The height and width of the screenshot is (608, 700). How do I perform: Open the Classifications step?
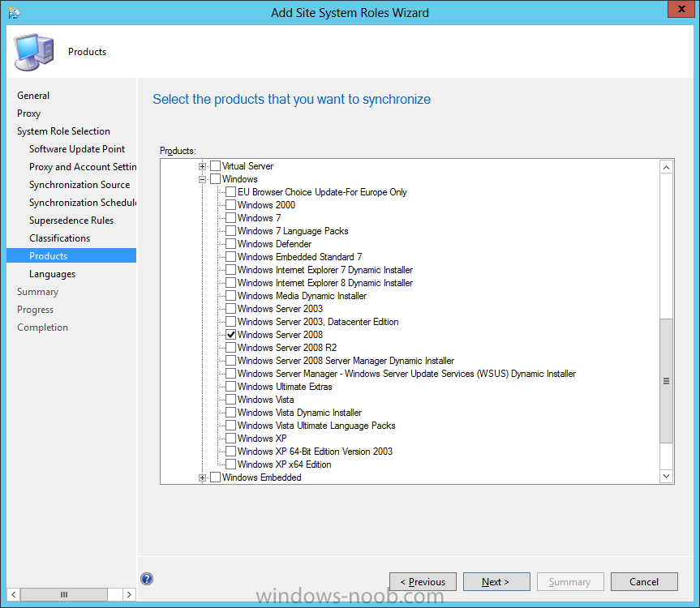59,238
